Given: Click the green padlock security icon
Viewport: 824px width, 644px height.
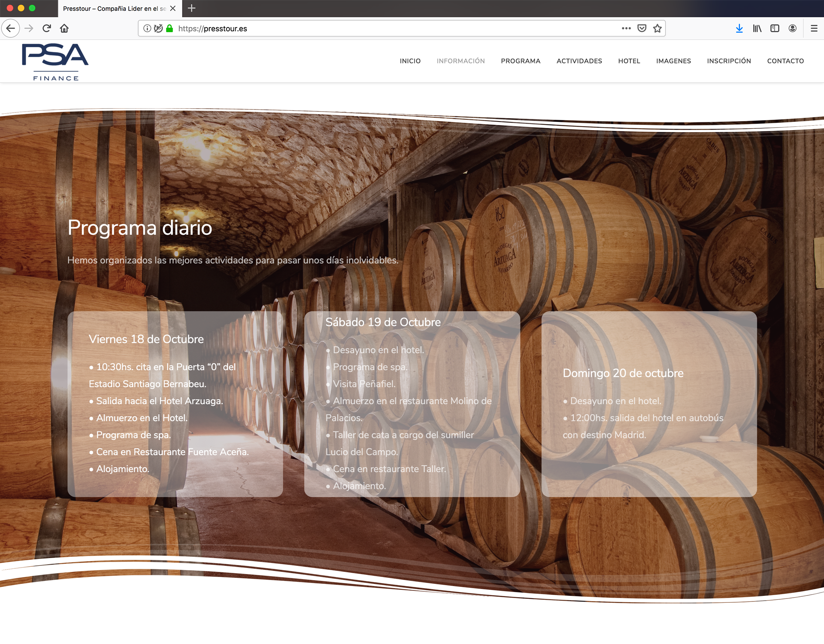Looking at the screenshot, I should coord(170,28).
